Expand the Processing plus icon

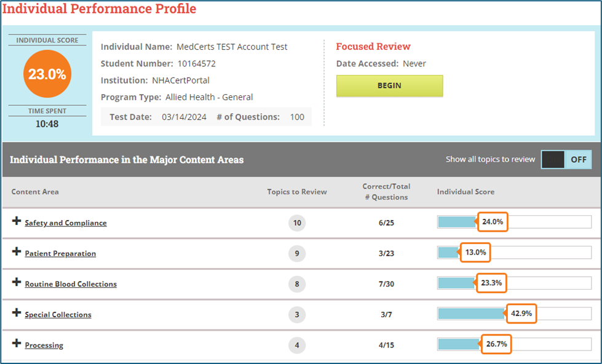pyautogui.click(x=17, y=344)
